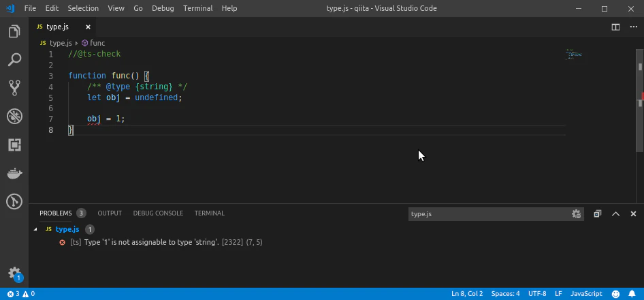Click JS file icon in breadcrumb
Screen dimensions: 644x300
coord(43,43)
